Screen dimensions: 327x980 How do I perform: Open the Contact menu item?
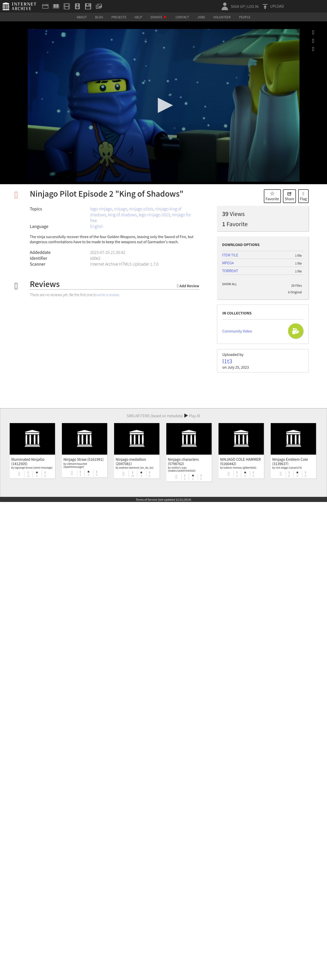[182, 17]
